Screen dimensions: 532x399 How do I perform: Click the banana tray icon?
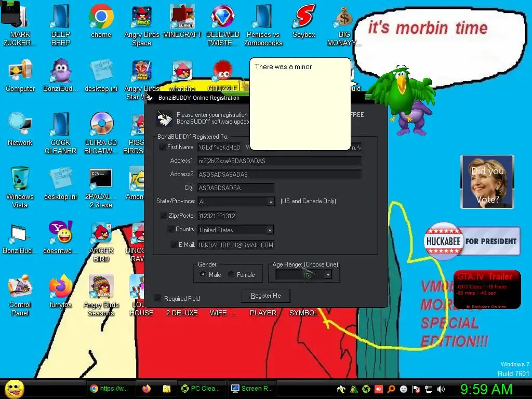[341, 389]
